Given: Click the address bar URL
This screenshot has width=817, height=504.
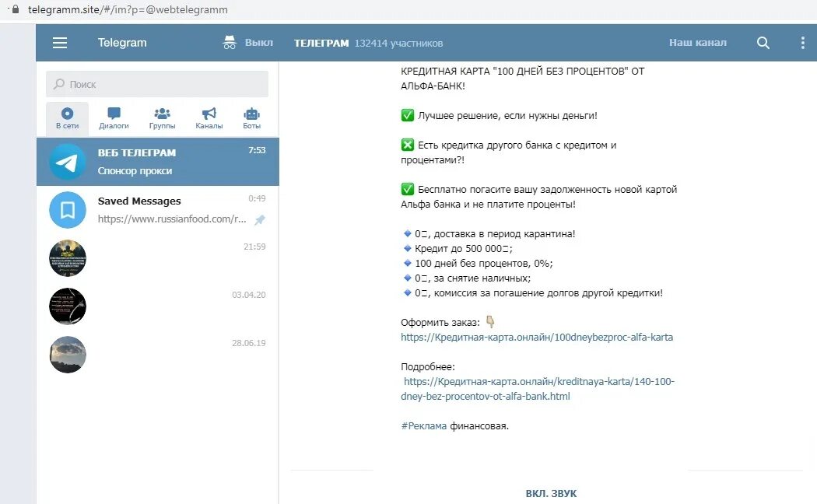Looking at the screenshot, I should tap(128, 9).
